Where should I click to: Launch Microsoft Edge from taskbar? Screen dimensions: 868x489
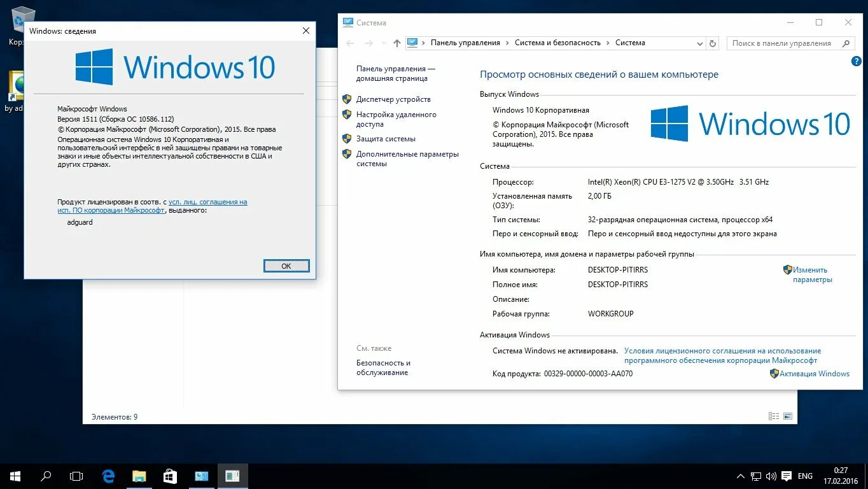(x=108, y=476)
